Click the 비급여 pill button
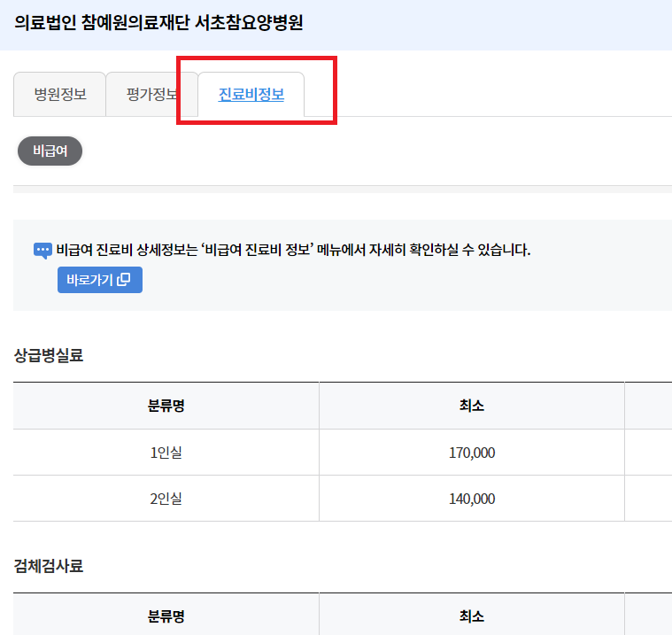Screen dimensions: 672x635 pos(50,151)
